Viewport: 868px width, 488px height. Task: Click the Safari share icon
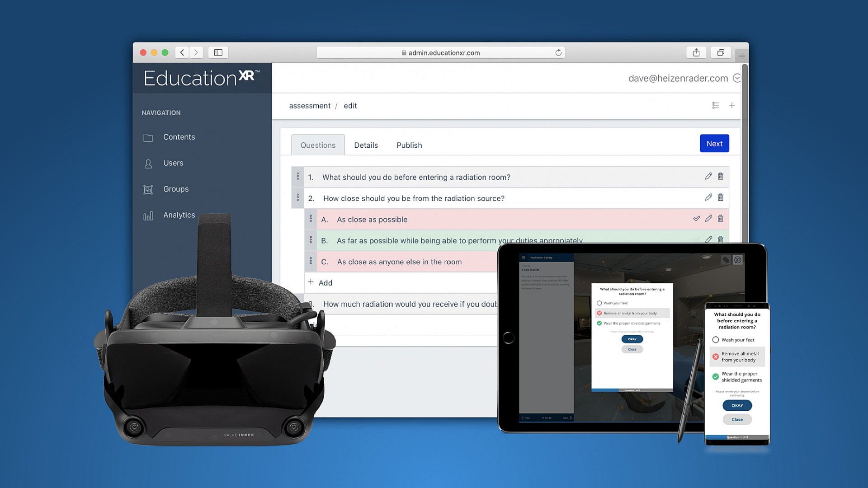coord(696,52)
